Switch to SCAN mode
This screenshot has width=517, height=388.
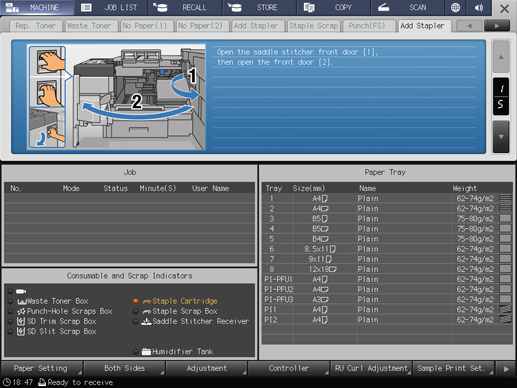click(407, 7)
